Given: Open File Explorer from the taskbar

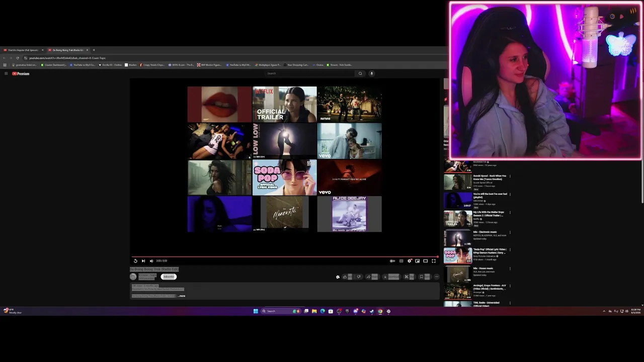Looking at the screenshot, I should 314,311.
